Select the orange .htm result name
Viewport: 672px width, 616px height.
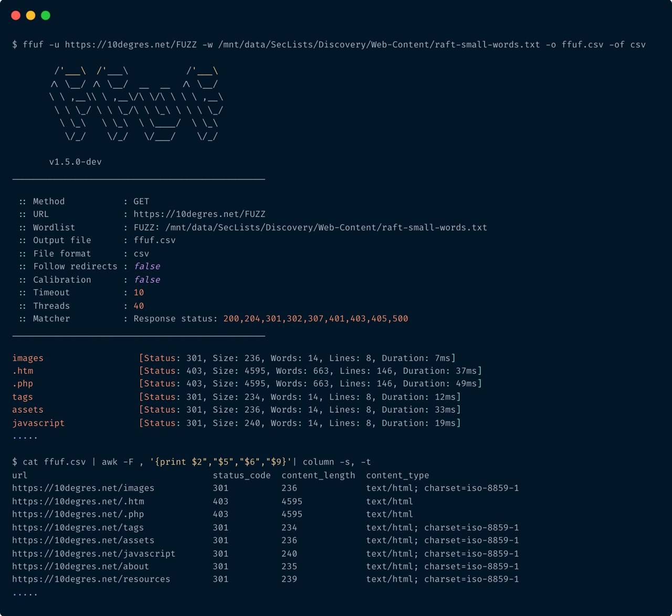tap(23, 371)
